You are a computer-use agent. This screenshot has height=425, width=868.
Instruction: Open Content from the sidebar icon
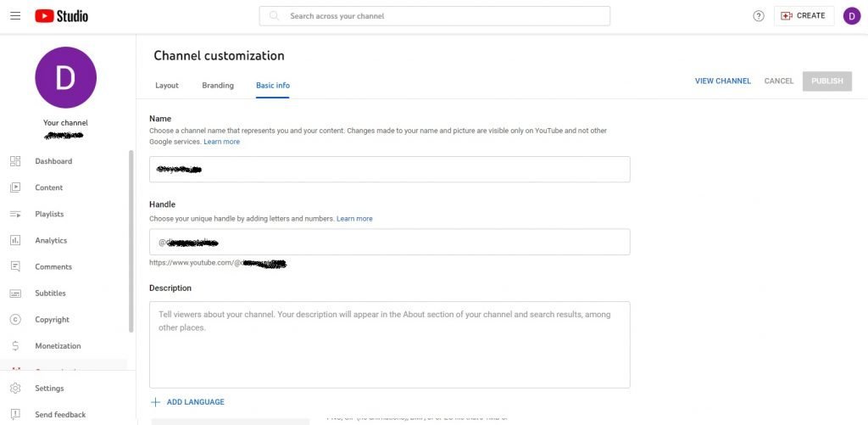tap(15, 187)
